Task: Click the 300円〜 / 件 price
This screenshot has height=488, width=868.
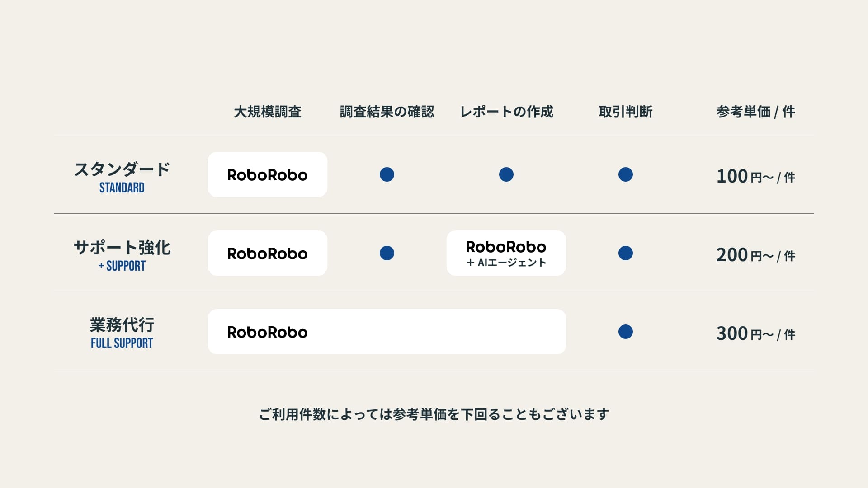Action: 755,333
